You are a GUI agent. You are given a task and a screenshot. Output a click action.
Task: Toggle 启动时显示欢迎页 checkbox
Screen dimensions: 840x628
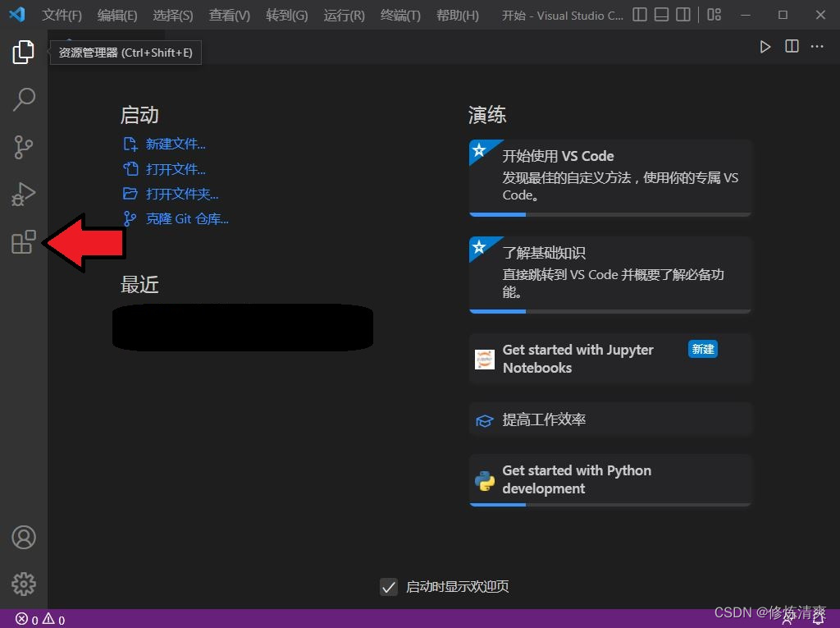[388, 587]
